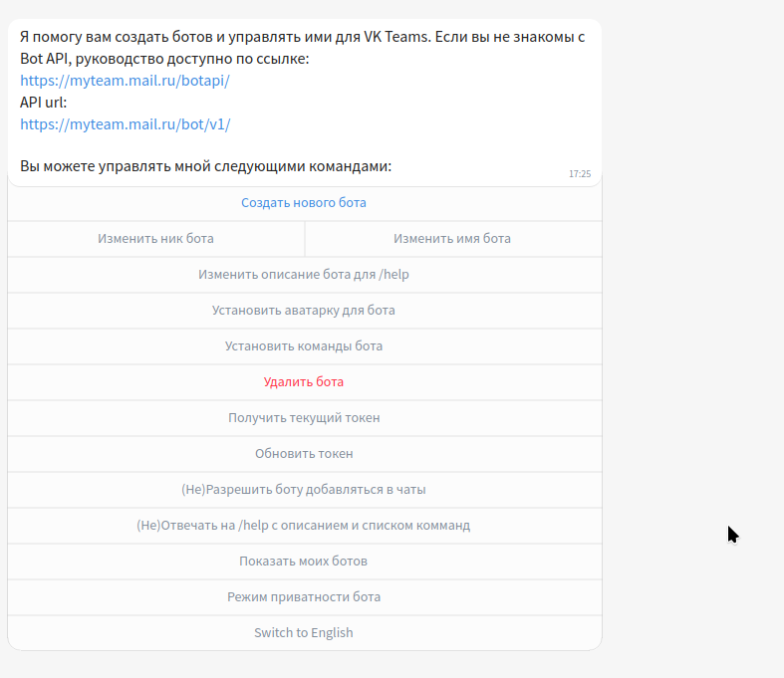Select 'Изменить имя бота' button

click(x=453, y=239)
